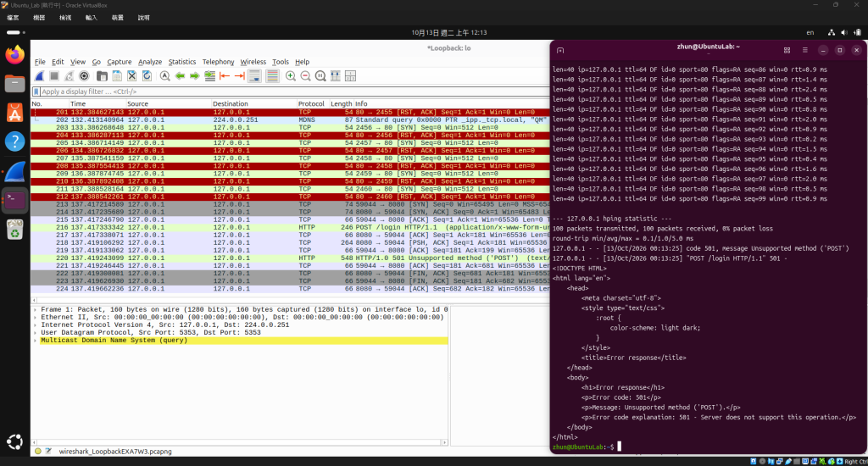This screenshot has width=868, height=466.
Task: Open Wireshark View menu
Action: (x=77, y=62)
